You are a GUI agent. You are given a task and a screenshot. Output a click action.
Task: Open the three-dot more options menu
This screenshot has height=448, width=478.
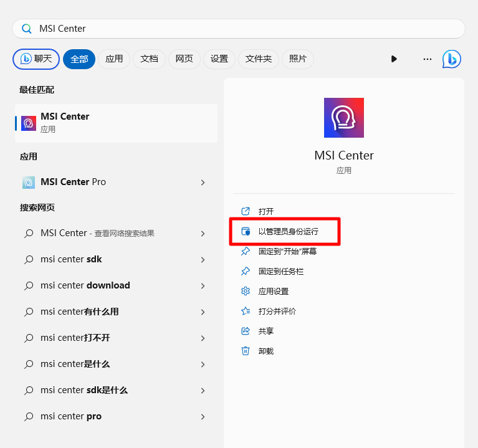pyautogui.click(x=427, y=59)
